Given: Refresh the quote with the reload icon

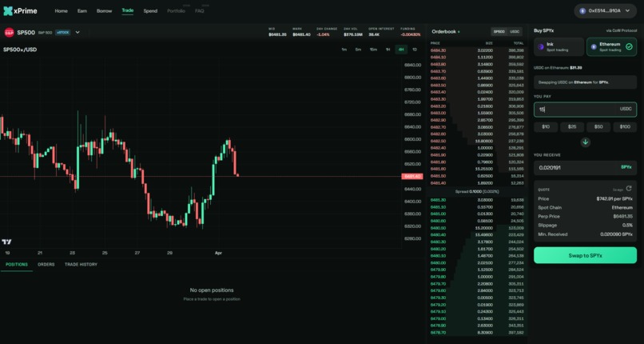Looking at the screenshot, I should click(628, 188).
